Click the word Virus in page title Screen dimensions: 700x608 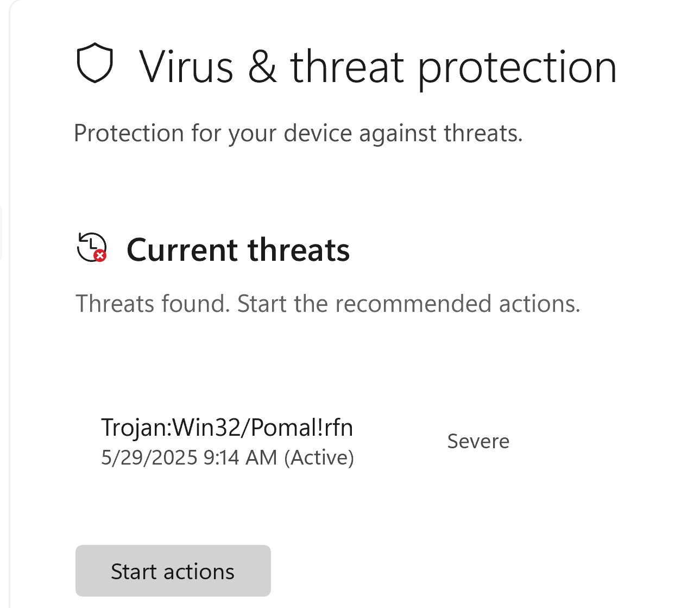pyautogui.click(x=186, y=67)
